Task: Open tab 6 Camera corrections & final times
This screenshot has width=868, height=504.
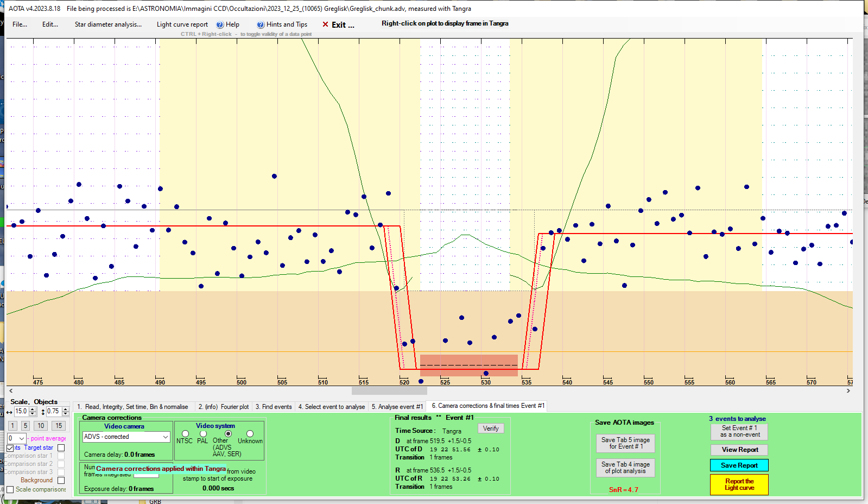Action: click(487, 406)
